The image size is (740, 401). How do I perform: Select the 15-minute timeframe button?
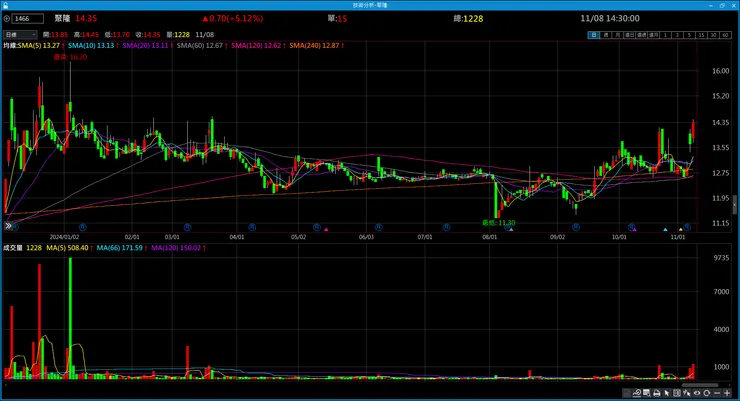tap(701, 35)
